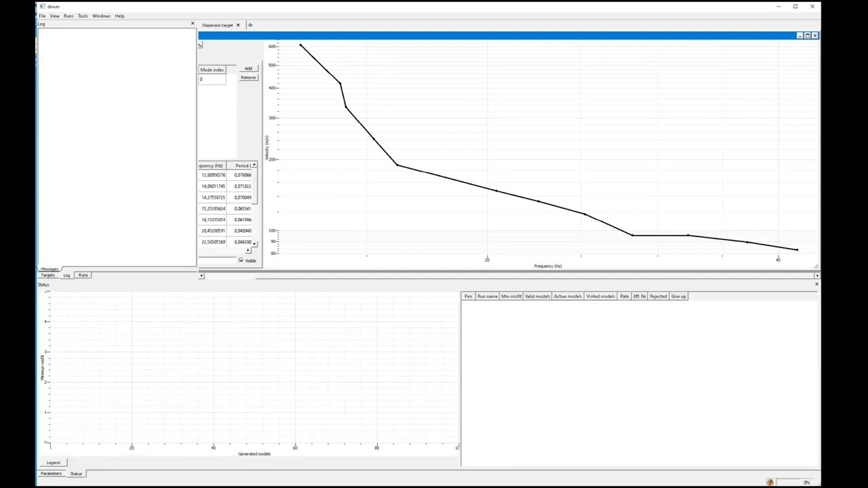Switch to the Parameters tab

(x=51, y=474)
